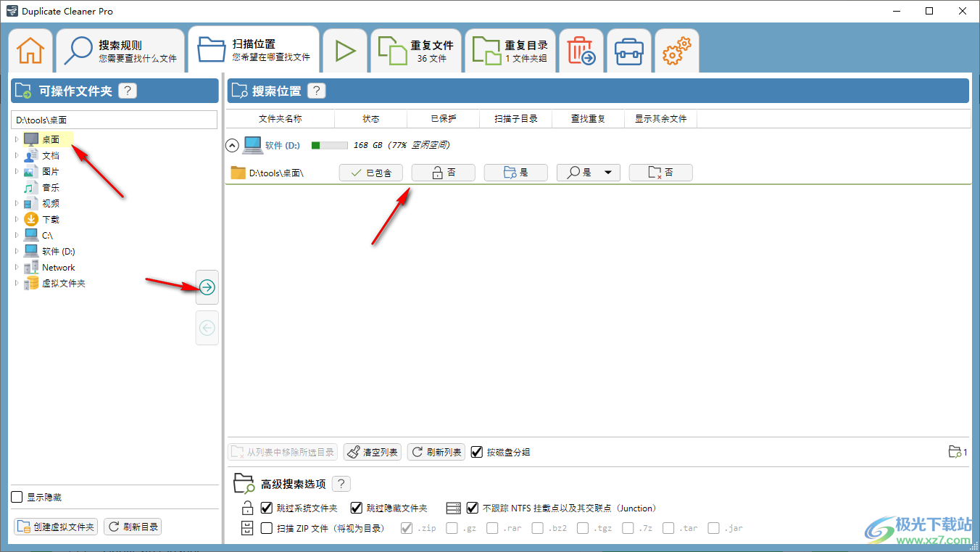
Task: Expand the 桌面 tree node
Action: pyautogui.click(x=17, y=139)
